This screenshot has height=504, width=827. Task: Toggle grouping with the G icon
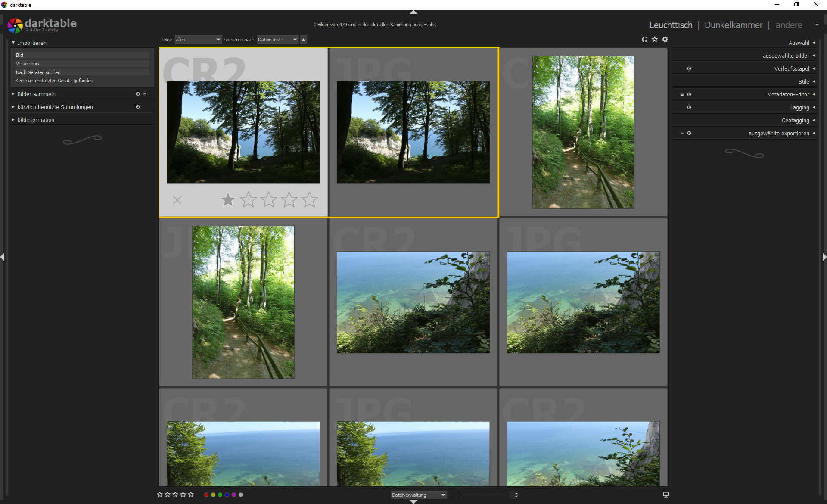click(644, 40)
